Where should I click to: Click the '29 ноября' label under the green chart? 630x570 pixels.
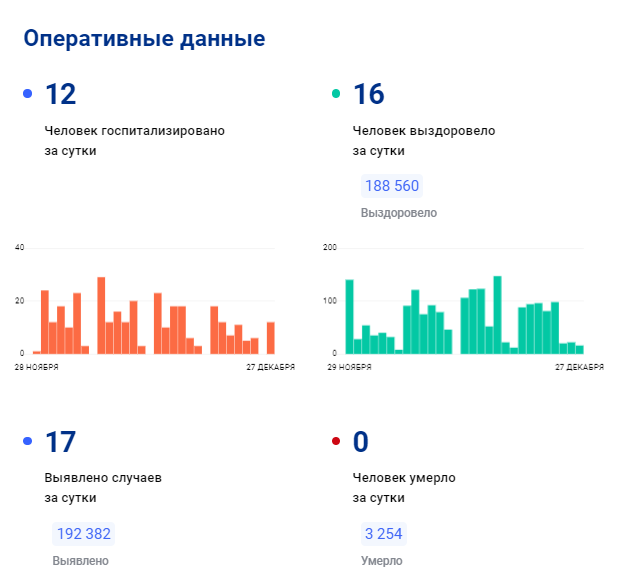tap(349, 367)
